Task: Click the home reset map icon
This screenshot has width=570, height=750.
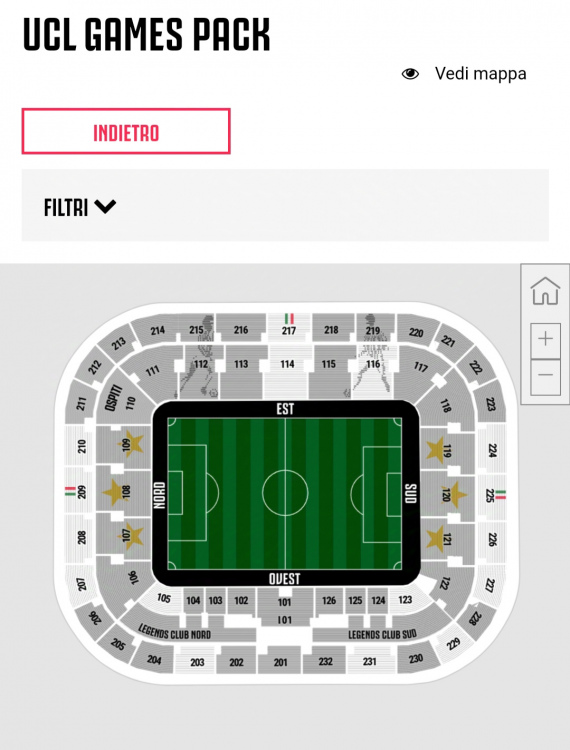Action: tap(545, 291)
